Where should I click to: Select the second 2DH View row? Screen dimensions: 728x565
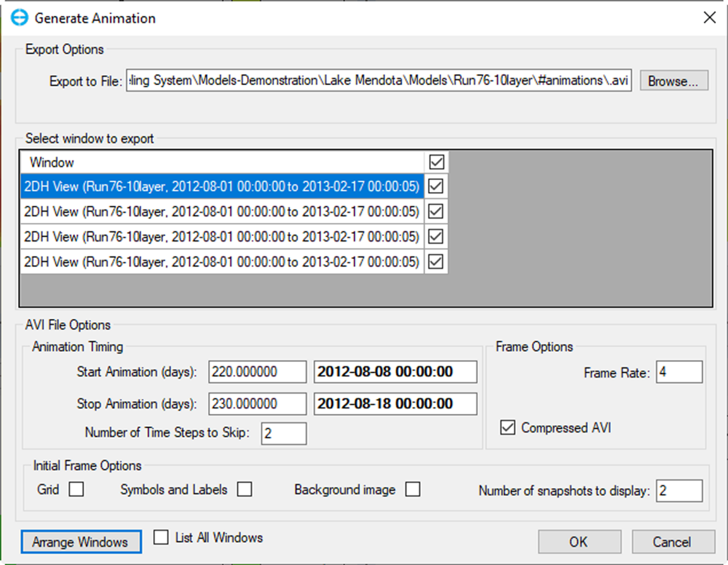pyautogui.click(x=222, y=211)
